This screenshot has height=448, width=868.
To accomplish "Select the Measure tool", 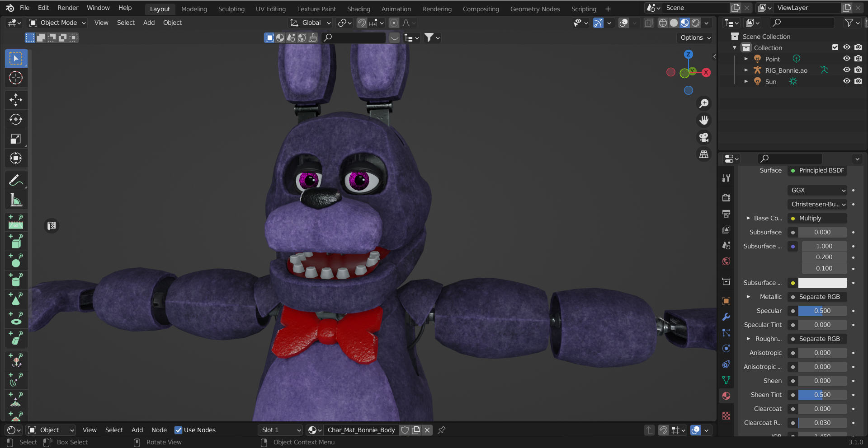I will point(16,200).
